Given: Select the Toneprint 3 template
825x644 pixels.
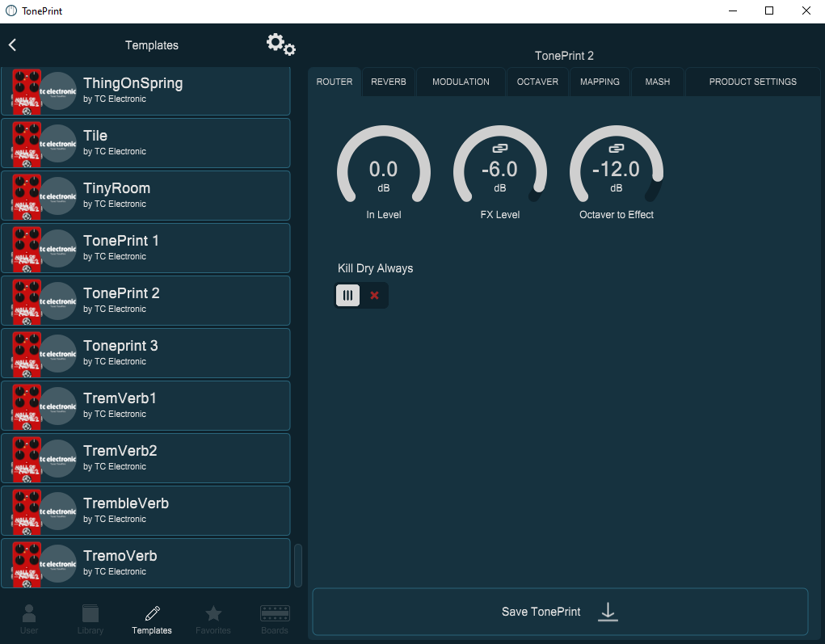Looking at the screenshot, I should (145, 354).
